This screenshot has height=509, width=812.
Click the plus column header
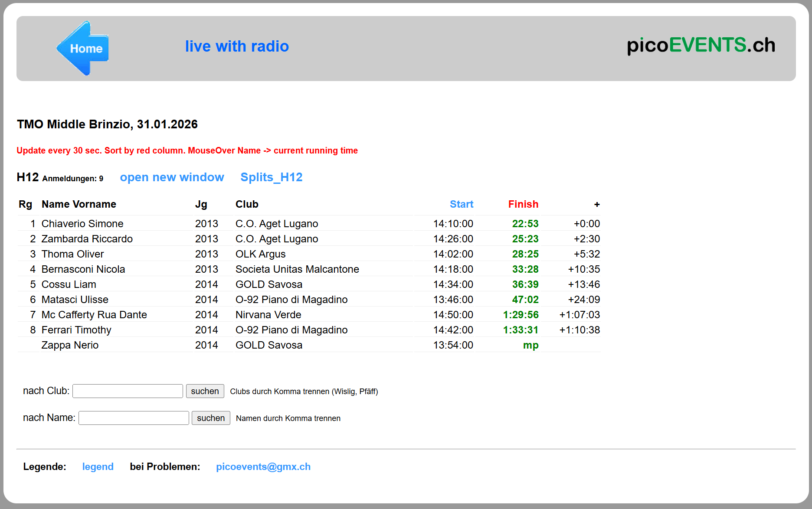(x=596, y=204)
